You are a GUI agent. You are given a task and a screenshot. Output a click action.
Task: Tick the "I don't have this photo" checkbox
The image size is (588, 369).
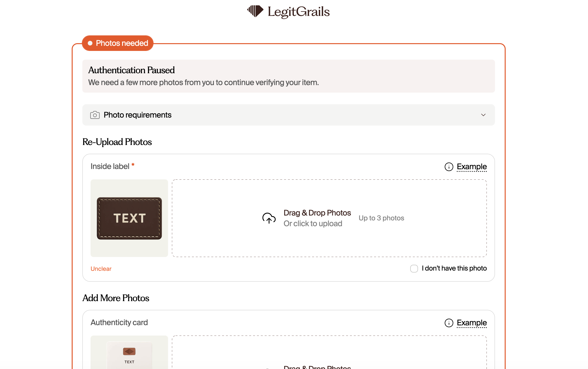pyautogui.click(x=414, y=268)
